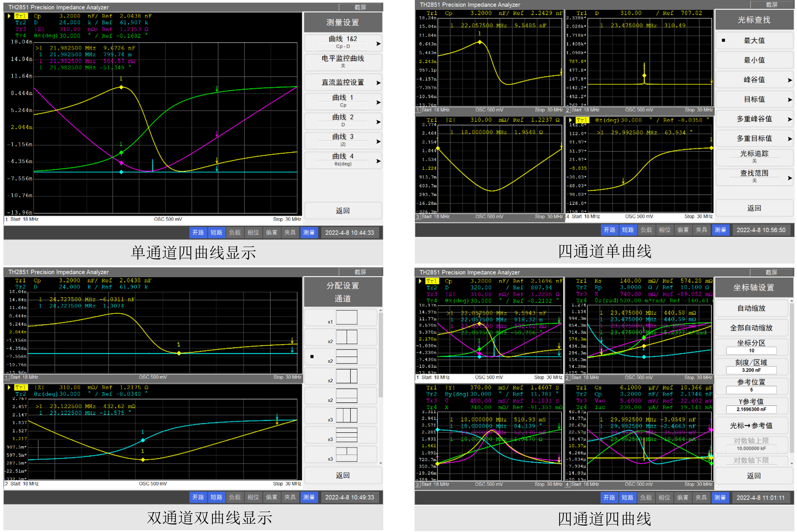
Task: Toggle 电平监控曲线 level monitor on
Action: (x=343, y=62)
